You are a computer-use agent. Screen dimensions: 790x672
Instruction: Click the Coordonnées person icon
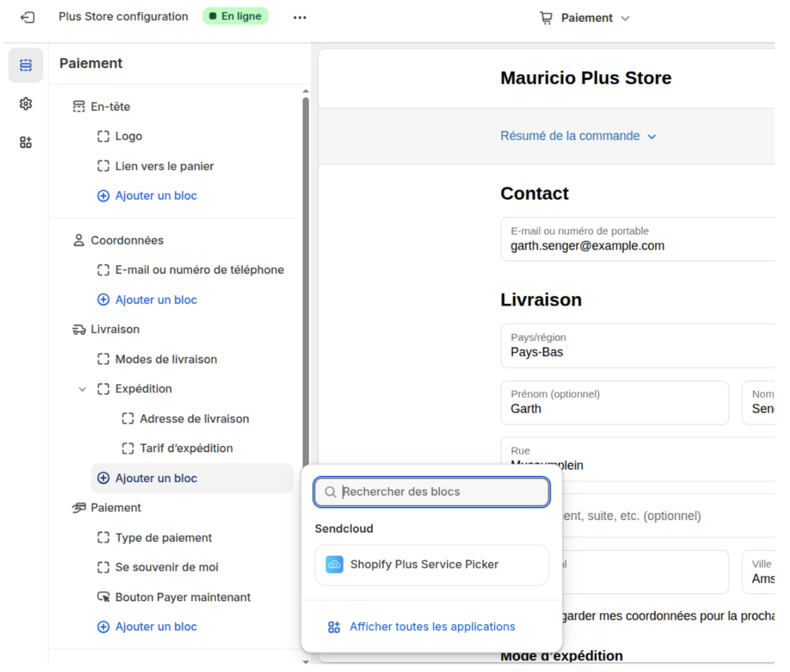[78, 240]
